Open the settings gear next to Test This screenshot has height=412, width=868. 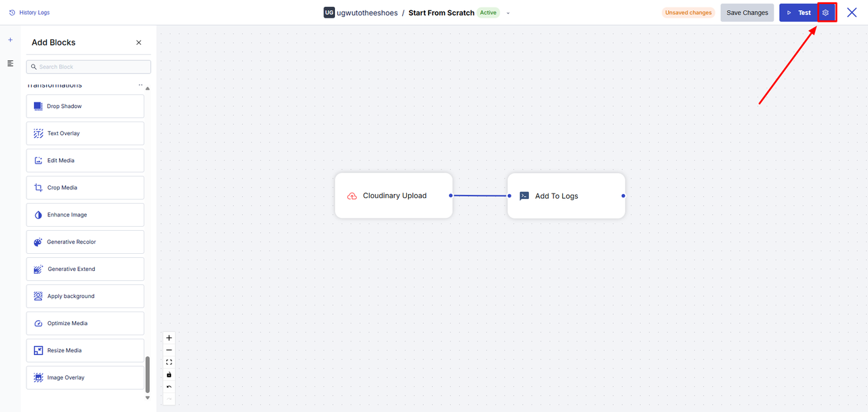(x=825, y=13)
